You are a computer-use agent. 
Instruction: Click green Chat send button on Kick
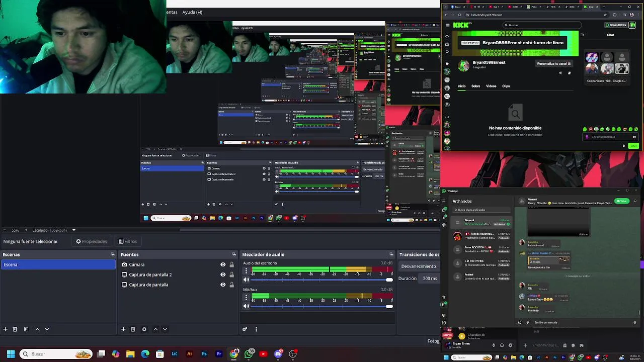[633, 146]
